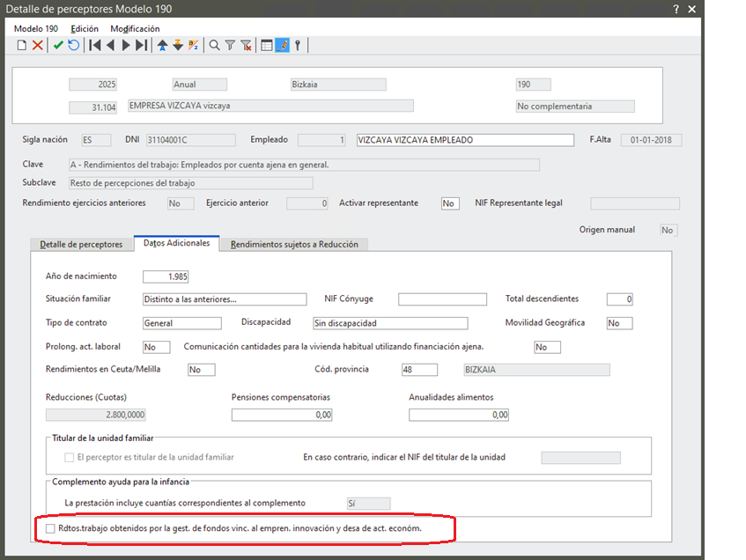Jump to the last record
This screenshot has width=746, height=560.
pyautogui.click(x=141, y=46)
